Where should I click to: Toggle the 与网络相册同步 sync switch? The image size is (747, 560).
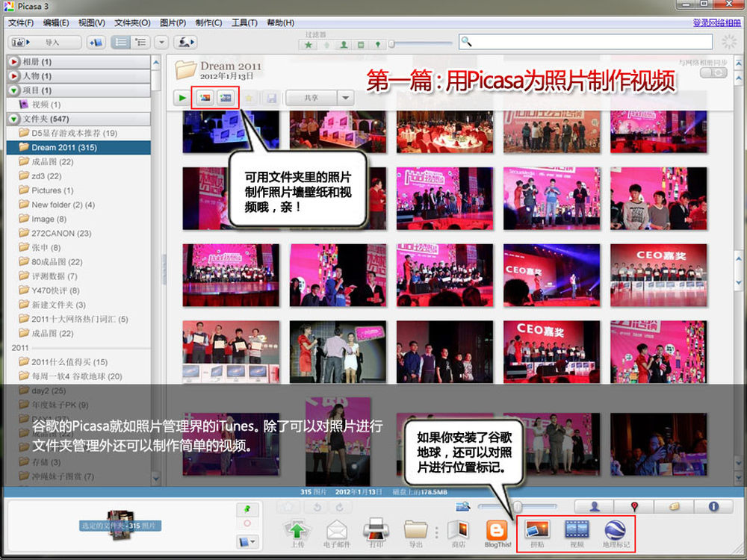tap(713, 73)
